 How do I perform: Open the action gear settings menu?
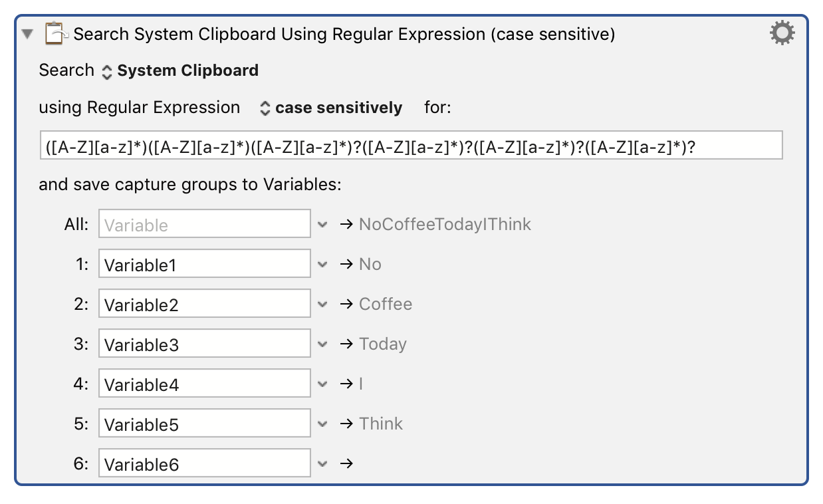[782, 32]
